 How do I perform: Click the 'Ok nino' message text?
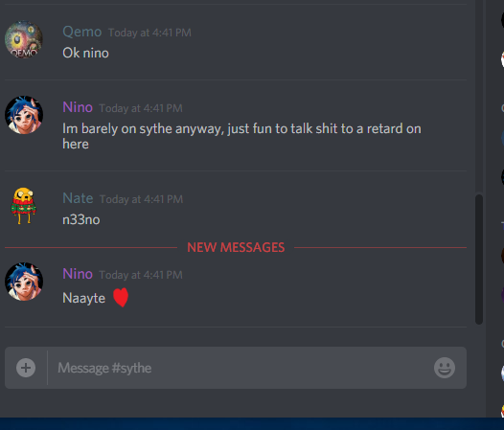click(x=85, y=53)
